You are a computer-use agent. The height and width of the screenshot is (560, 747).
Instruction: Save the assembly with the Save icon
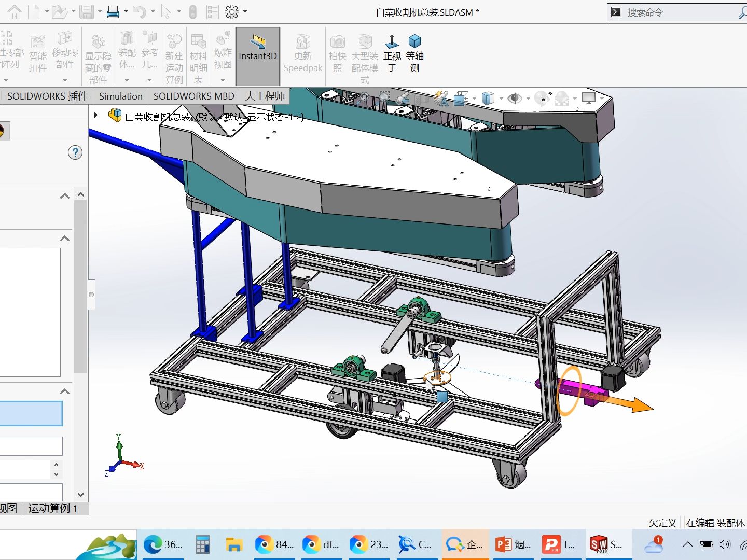point(87,12)
